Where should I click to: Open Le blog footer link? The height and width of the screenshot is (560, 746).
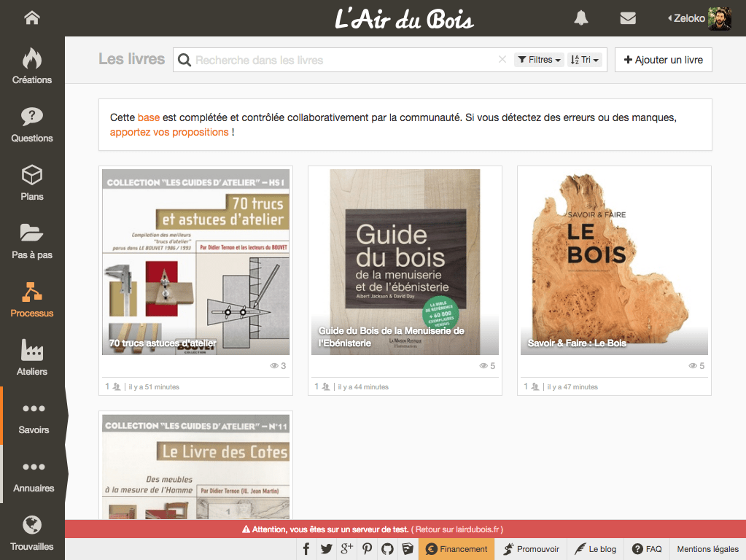click(x=595, y=549)
